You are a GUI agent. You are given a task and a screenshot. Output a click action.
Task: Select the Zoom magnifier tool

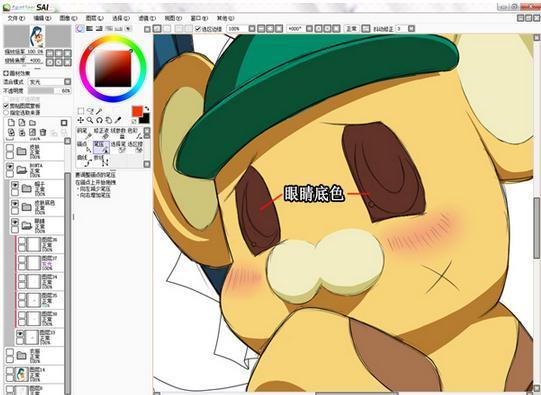90,120
